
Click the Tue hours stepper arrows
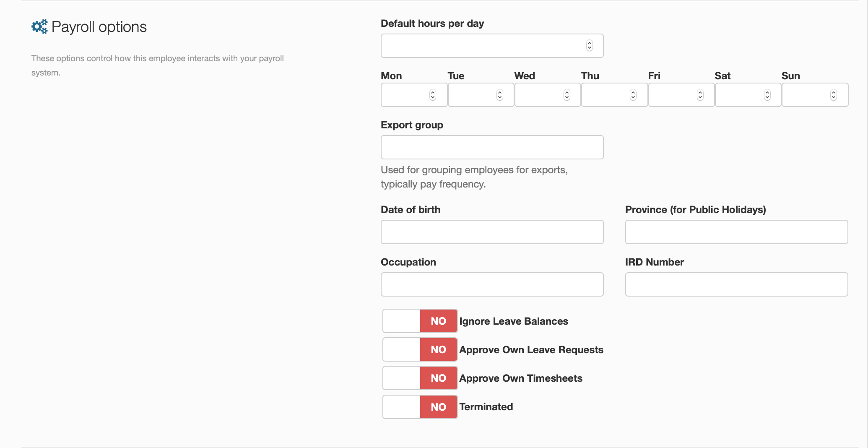[499, 95]
